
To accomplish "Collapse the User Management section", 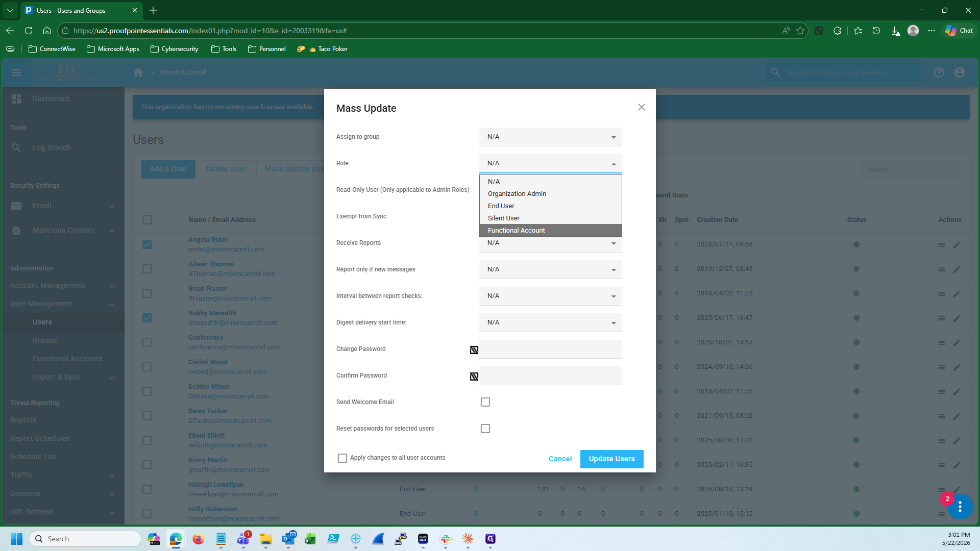I will coord(62,304).
